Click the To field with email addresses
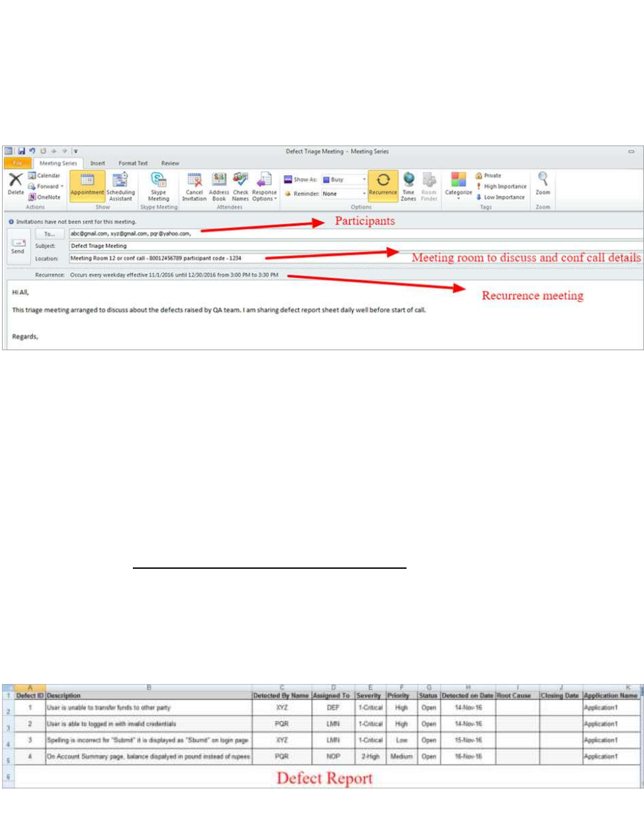The image size is (644, 838). click(356, 234)
